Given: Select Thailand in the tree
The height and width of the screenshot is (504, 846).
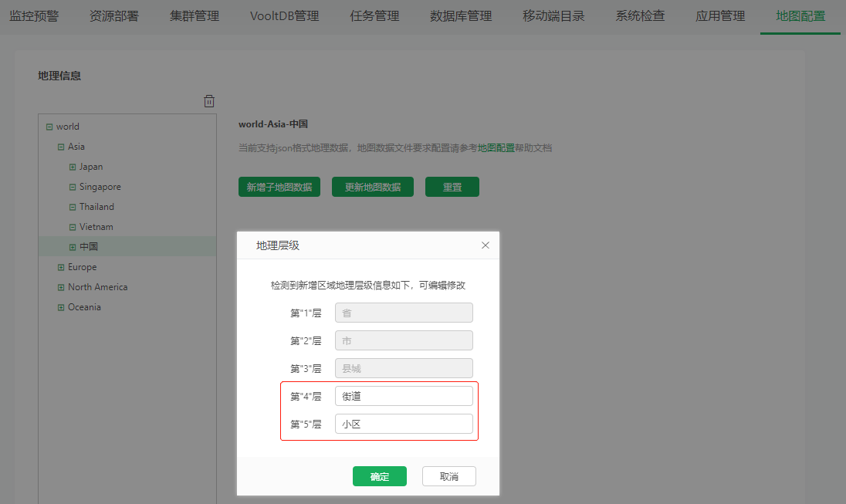Looking at the screenshot, I should 96,207.
